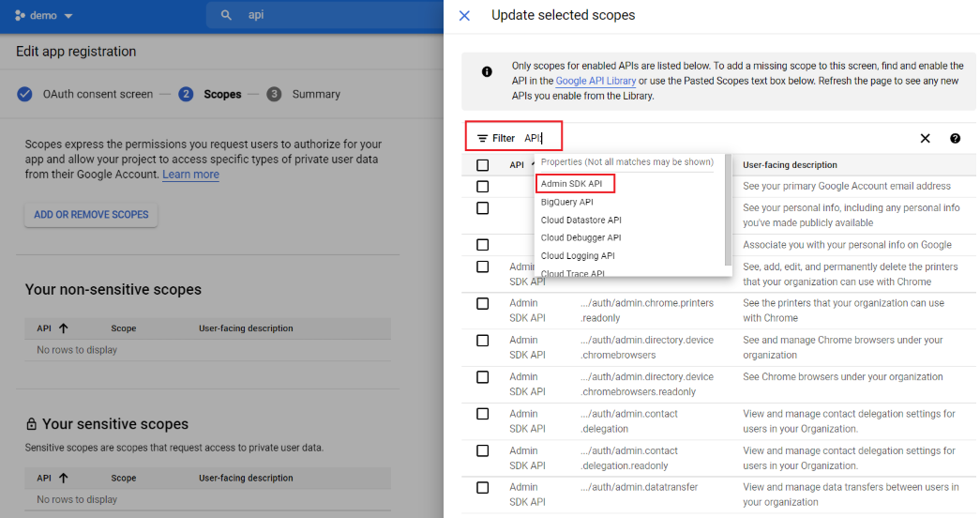980x518 pixels.
Task: Select Cloud Logging API suggestion
Action: coord(578,255)
